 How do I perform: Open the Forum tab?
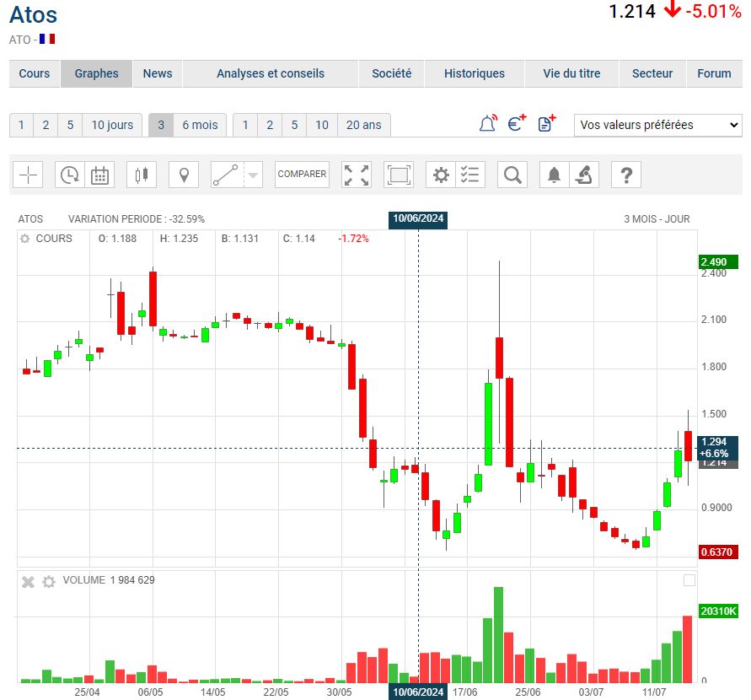pos(714,73)
